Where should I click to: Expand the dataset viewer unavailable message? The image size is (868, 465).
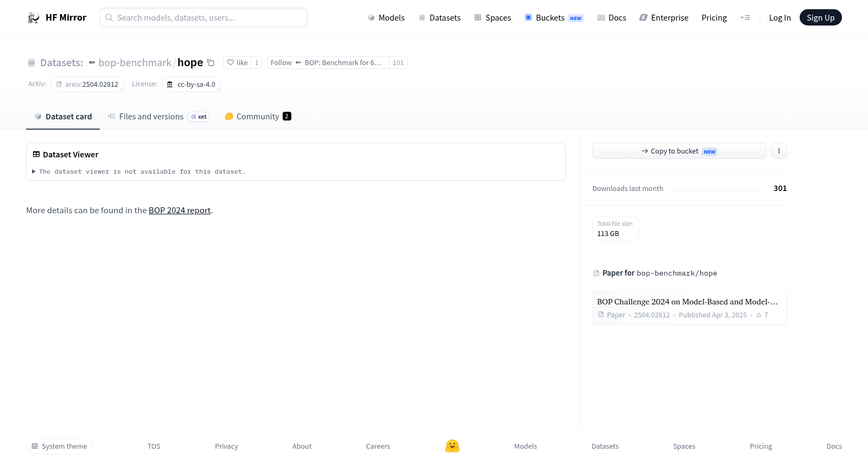[139, 171]
